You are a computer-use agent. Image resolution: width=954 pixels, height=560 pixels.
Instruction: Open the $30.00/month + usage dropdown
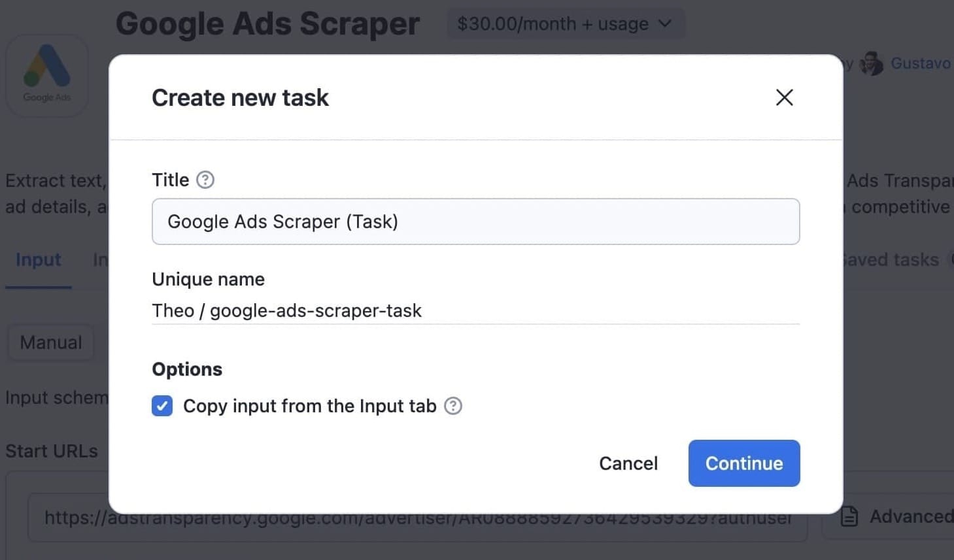point(565,24)
